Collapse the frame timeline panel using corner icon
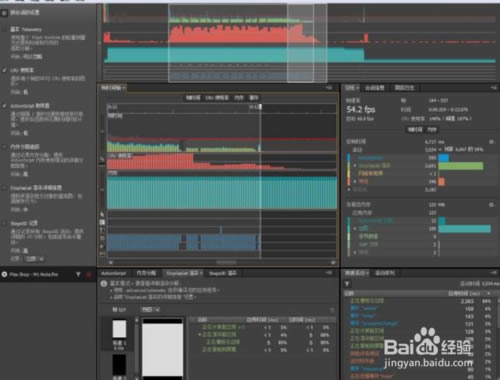Image resolution: width=500 pixels, height=380 pixels. [x=329, y=88]
